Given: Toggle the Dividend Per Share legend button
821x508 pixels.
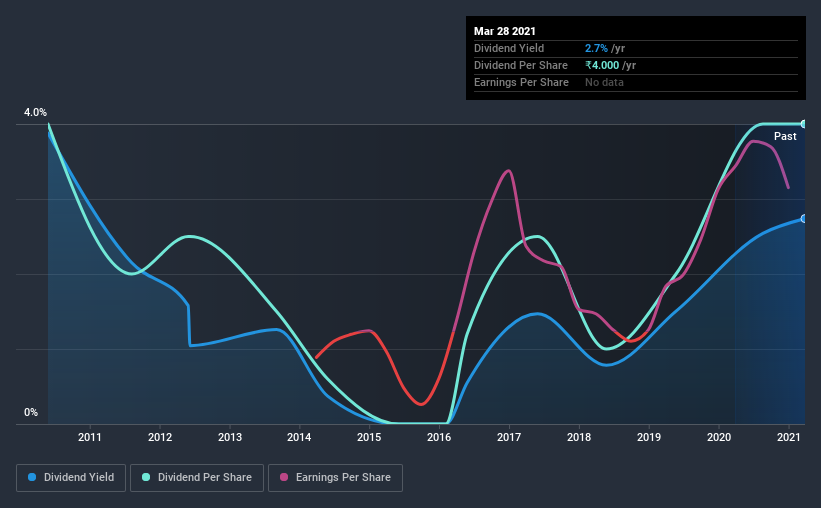Looking at the screenshot, I should pyautogui.click(x=197, y=478).
